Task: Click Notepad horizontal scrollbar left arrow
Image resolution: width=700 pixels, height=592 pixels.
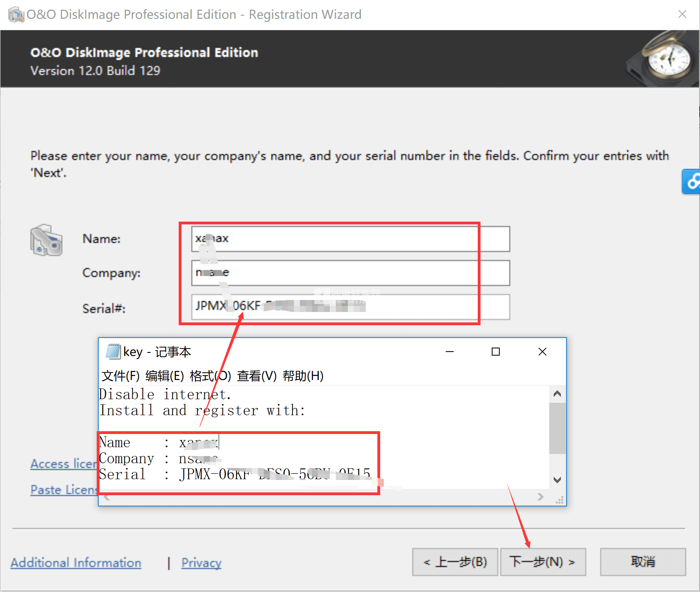Action: point(107,497)
